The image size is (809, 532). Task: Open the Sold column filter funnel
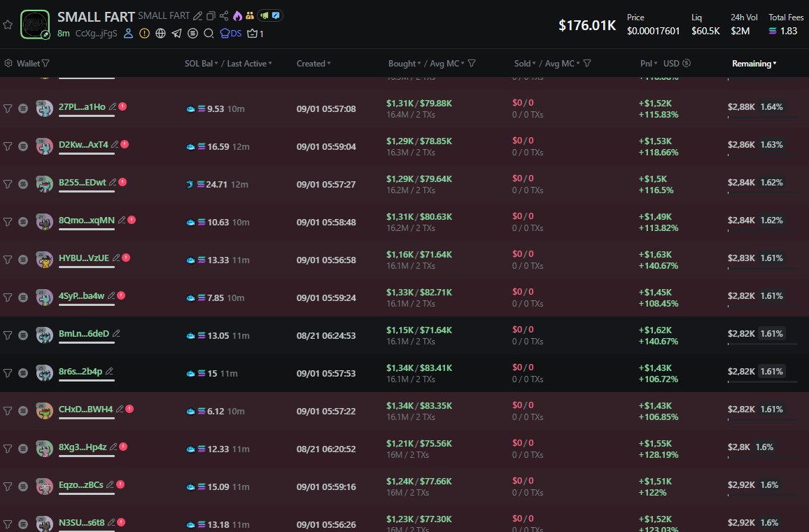587,64
